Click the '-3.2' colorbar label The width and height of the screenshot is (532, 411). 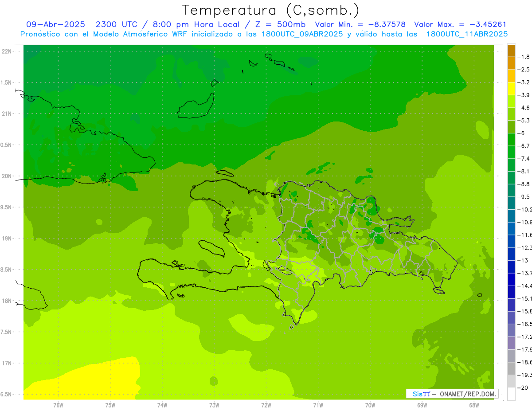(524, 82)
